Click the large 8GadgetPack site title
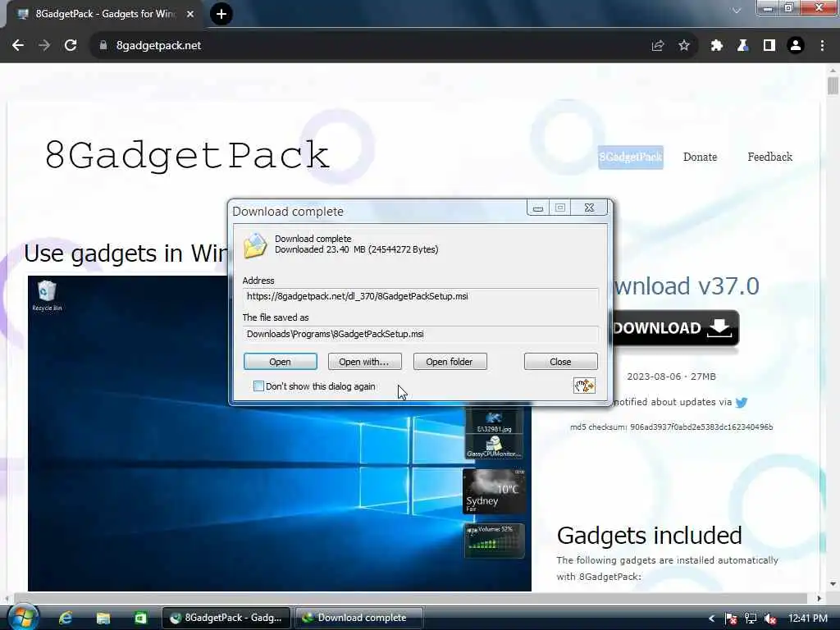This screenshot has width=840, height=630. [x=186, y=155]
